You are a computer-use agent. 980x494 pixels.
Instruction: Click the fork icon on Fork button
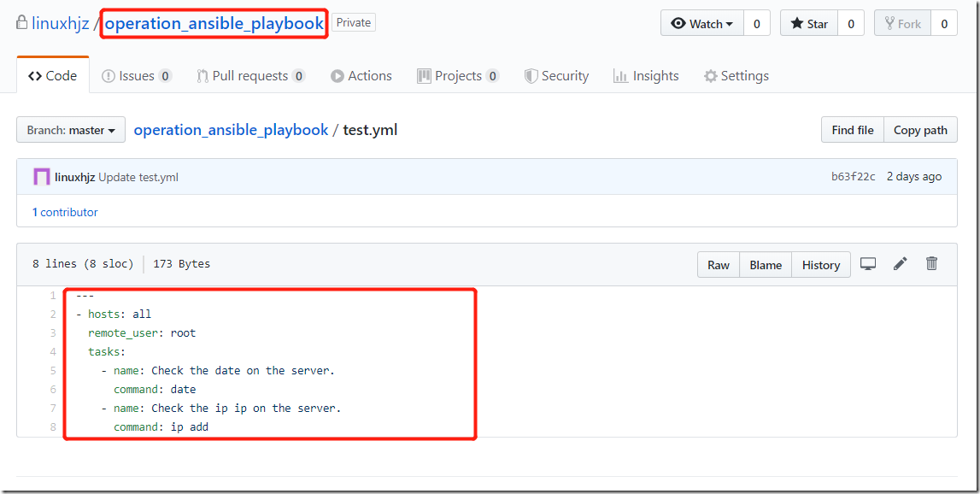890,24
